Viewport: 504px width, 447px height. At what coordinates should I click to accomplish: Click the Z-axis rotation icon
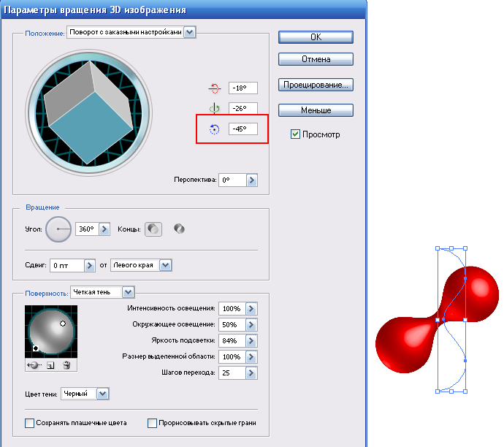tap(215, 129)
